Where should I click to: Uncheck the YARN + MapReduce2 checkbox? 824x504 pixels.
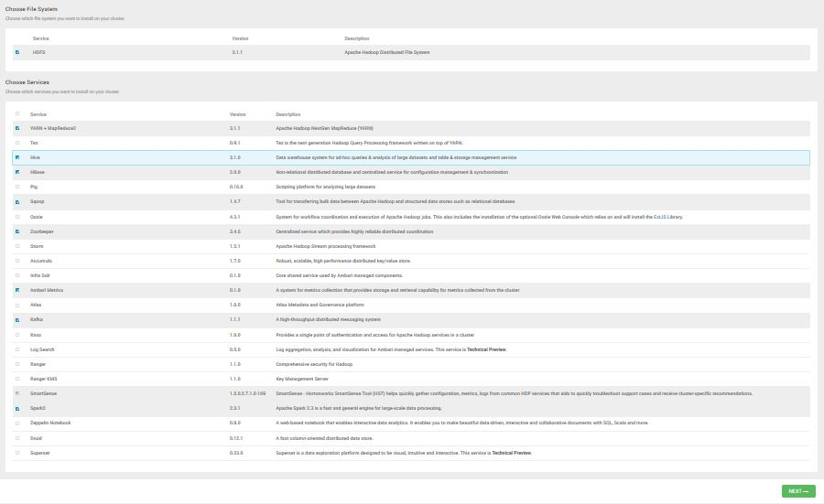tap(17, 128)
